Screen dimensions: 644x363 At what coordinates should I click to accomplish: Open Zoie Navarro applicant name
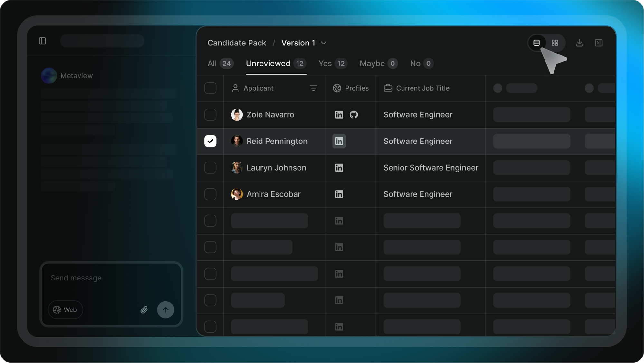click(270, 114)
